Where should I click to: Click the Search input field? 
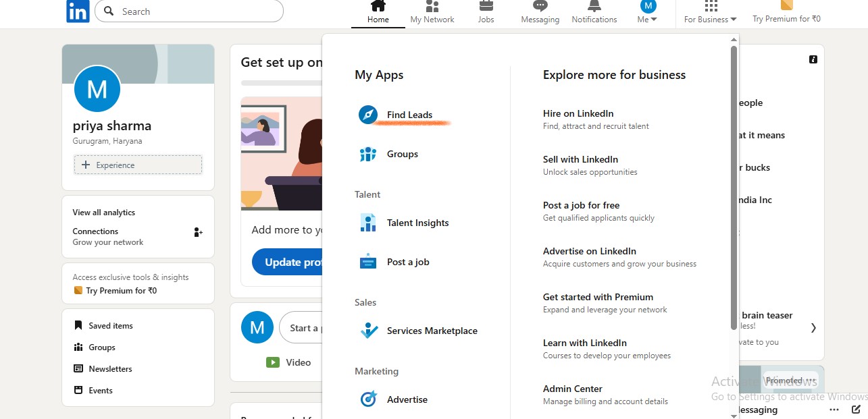click(189, 11)
